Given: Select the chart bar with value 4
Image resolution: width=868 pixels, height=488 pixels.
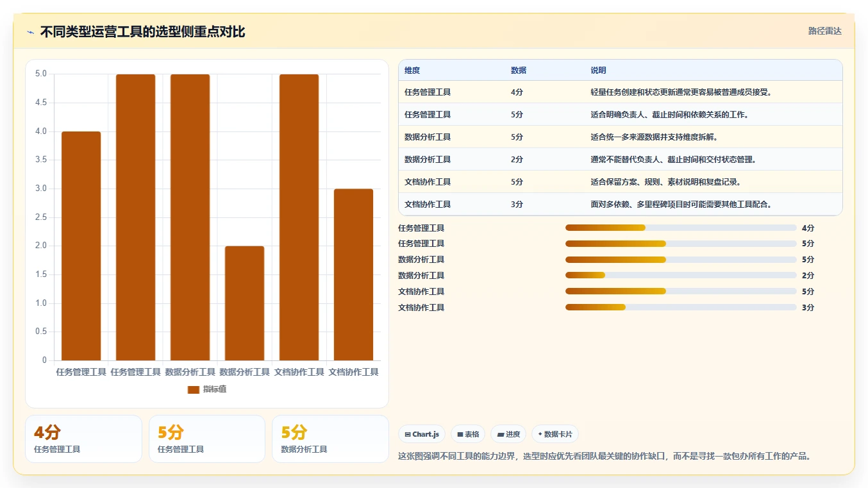Looking at the screenshot, I should 81,246.
